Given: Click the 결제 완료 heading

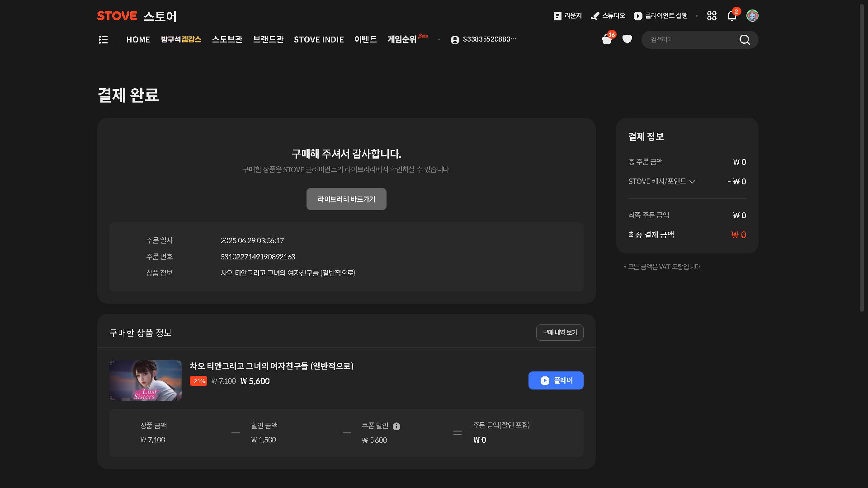Looking at the screenshot, I should pyautogui.click(x=128, y=95).
